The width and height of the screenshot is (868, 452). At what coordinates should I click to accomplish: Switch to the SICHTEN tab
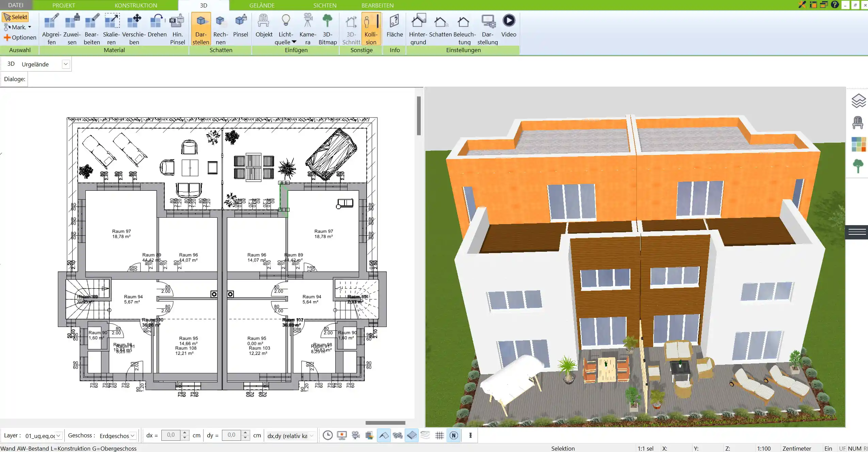325,5
